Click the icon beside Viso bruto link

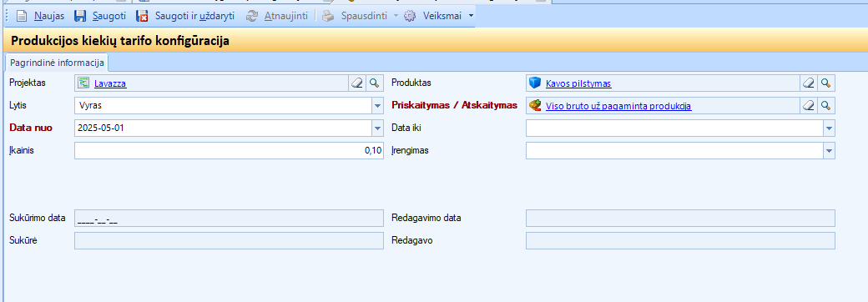pos(535,105)
